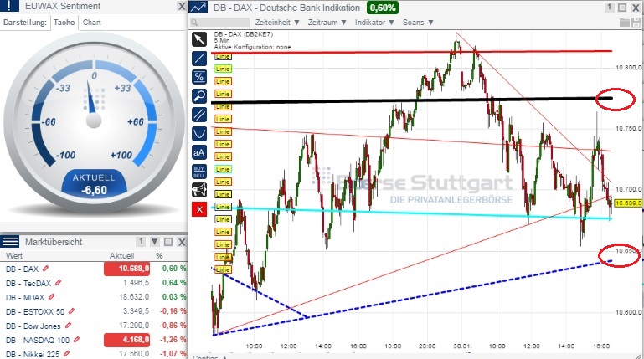Click the pencil icon next to DB - Dow Jones
Image resolution: width=644 pixels, height=359 pixels.
coord(68,326)
